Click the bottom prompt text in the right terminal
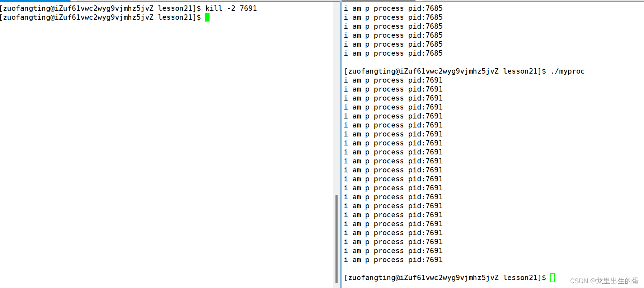This screenshot has width=644, height=288. tap(445, 278)
